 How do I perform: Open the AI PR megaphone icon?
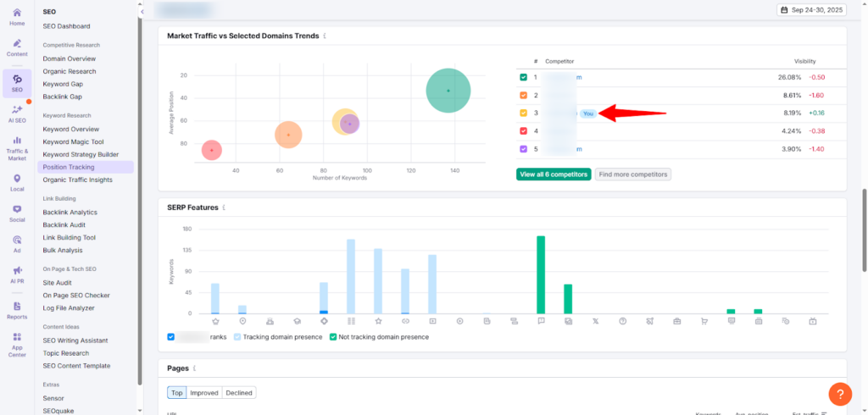17,274
